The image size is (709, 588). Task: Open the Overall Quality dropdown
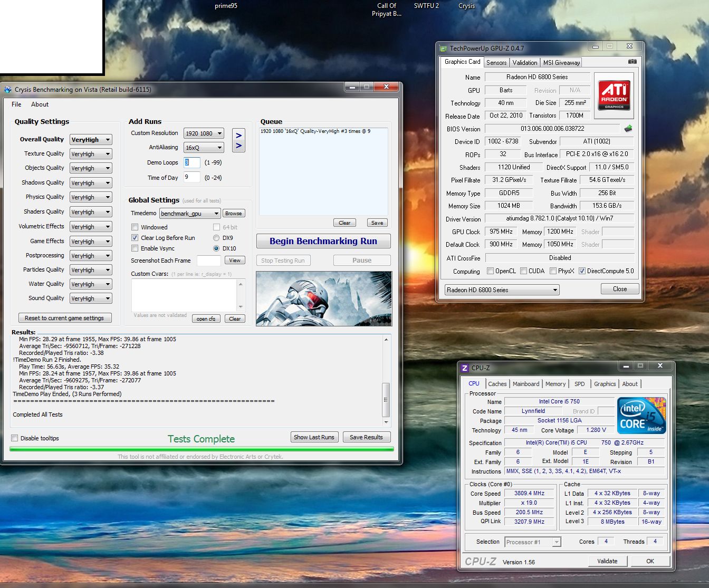[91, 140]
